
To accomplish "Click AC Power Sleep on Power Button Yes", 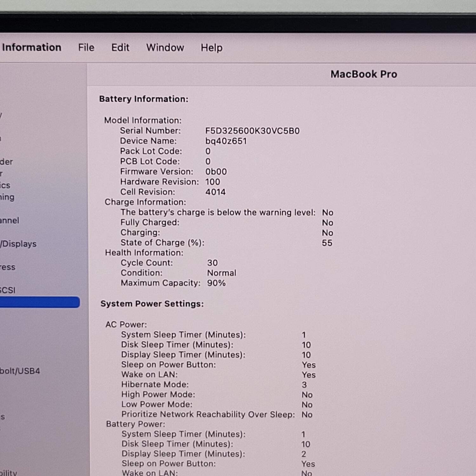I will coord(309,365).
